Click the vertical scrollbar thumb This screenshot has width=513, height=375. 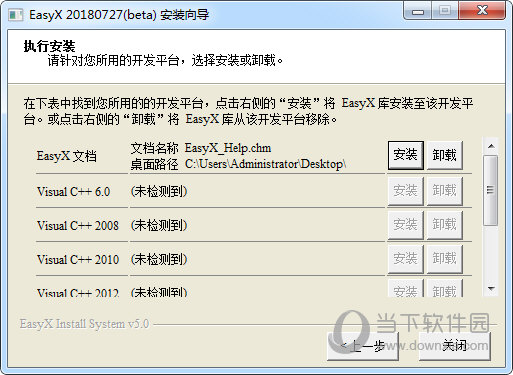491,190
